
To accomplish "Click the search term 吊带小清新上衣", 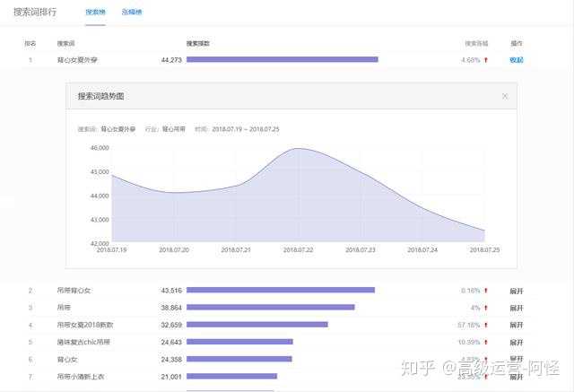I will 80,377.
